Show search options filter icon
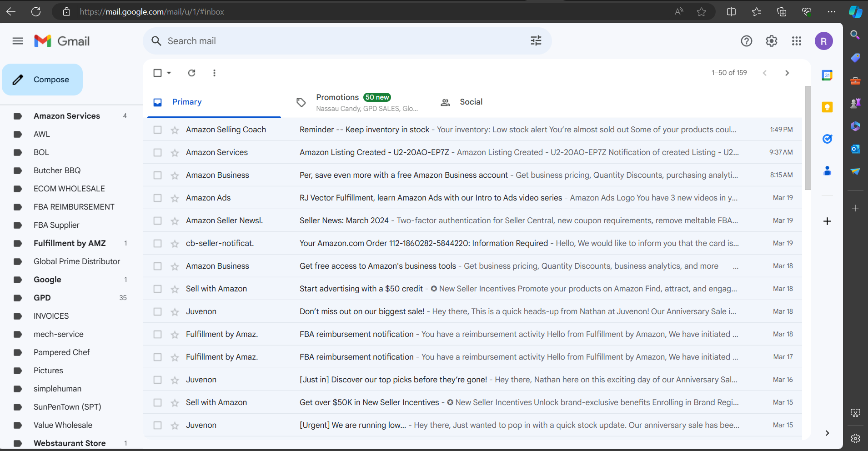868x451 pixels. tap(536, 41)
